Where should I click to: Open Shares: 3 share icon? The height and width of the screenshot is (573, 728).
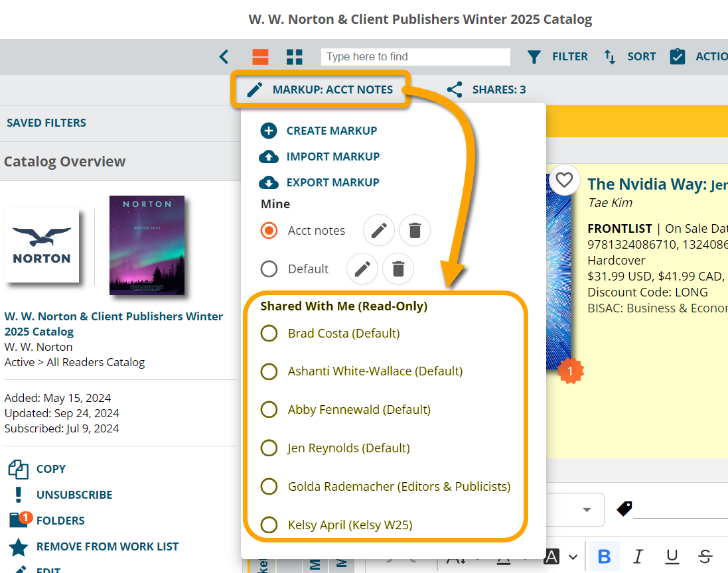tap(455, 90)
